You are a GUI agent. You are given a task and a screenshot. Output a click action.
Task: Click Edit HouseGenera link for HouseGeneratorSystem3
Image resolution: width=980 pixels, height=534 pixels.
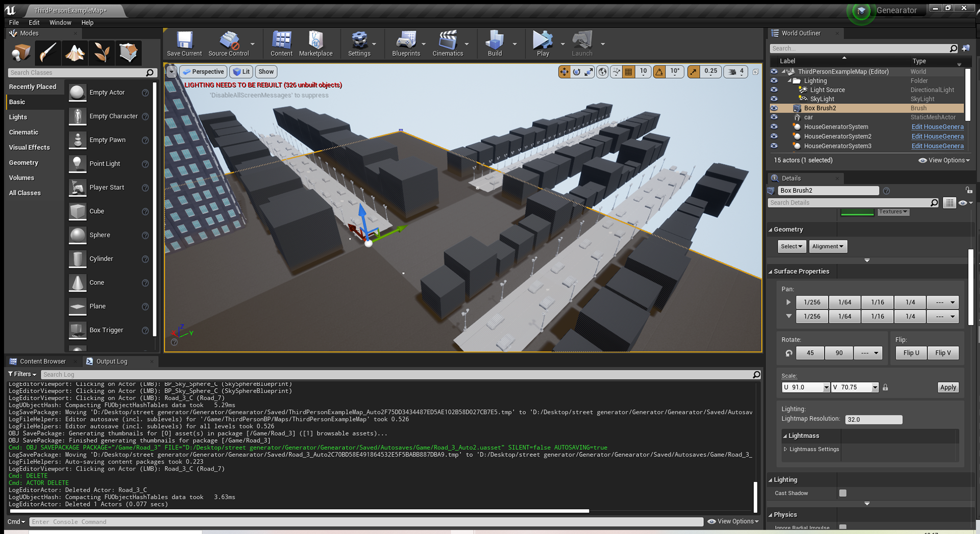pos(938,146)
